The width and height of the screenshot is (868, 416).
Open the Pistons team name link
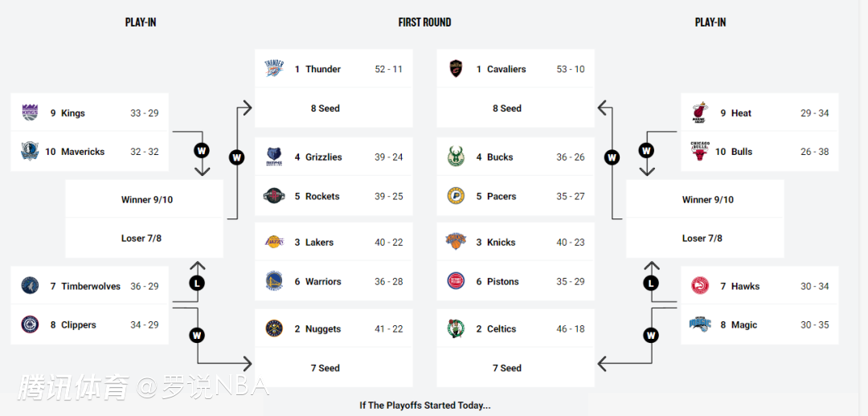pyautogui.click(x=502, y=282)
